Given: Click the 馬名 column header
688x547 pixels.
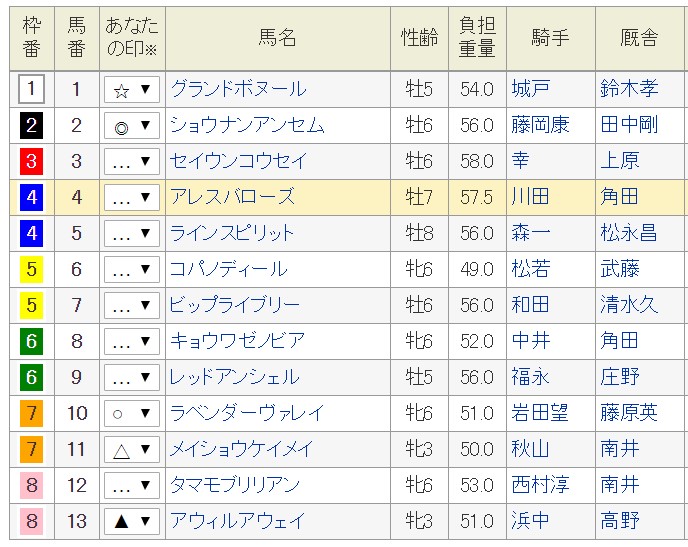Looking at the screenshot, I should pos(277,38).
